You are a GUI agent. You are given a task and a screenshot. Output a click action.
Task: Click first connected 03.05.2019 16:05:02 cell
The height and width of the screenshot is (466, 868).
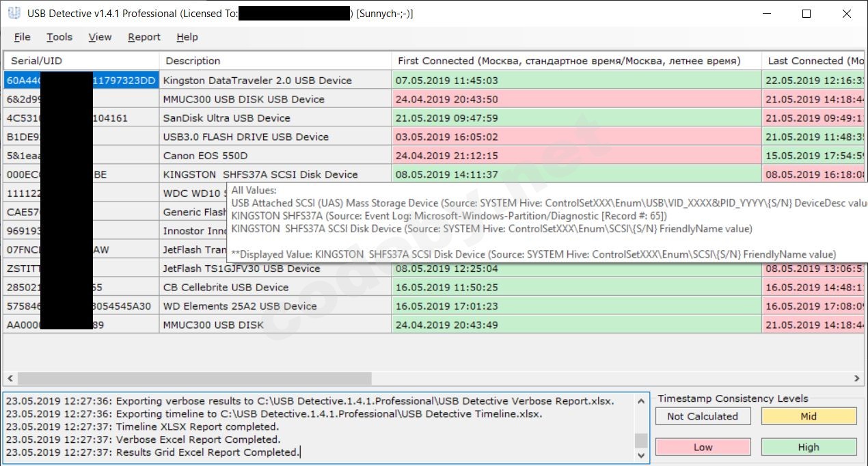click(577, 137)
